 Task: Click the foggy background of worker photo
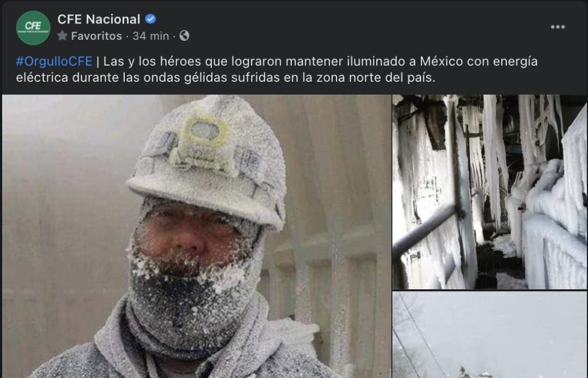[x=64, y=206]
